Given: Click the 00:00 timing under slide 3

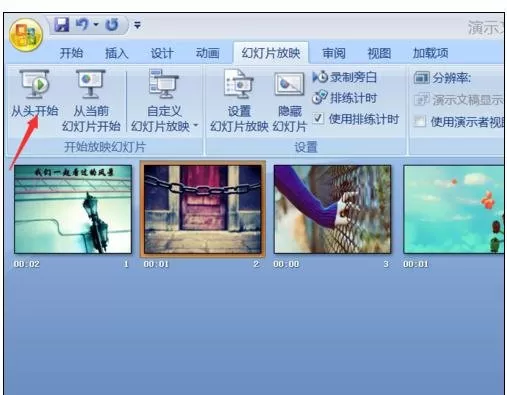Looking at the screenshot, I should click(x=286, y=264).
